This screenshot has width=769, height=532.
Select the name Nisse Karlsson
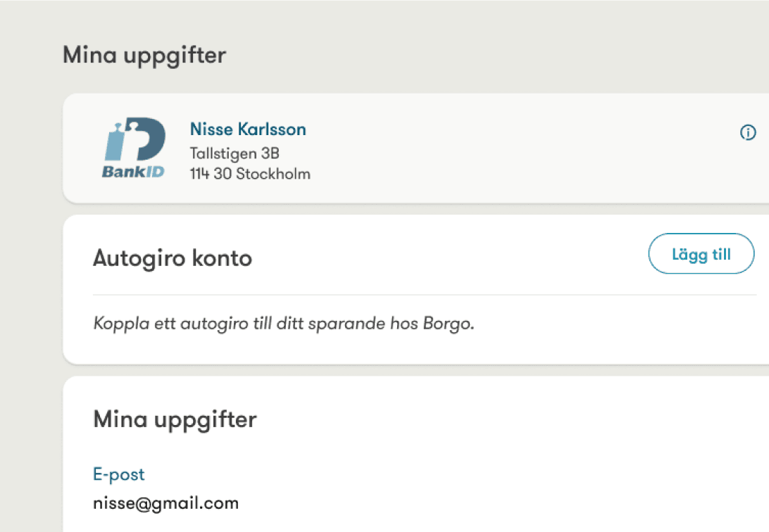pos(248,129)
